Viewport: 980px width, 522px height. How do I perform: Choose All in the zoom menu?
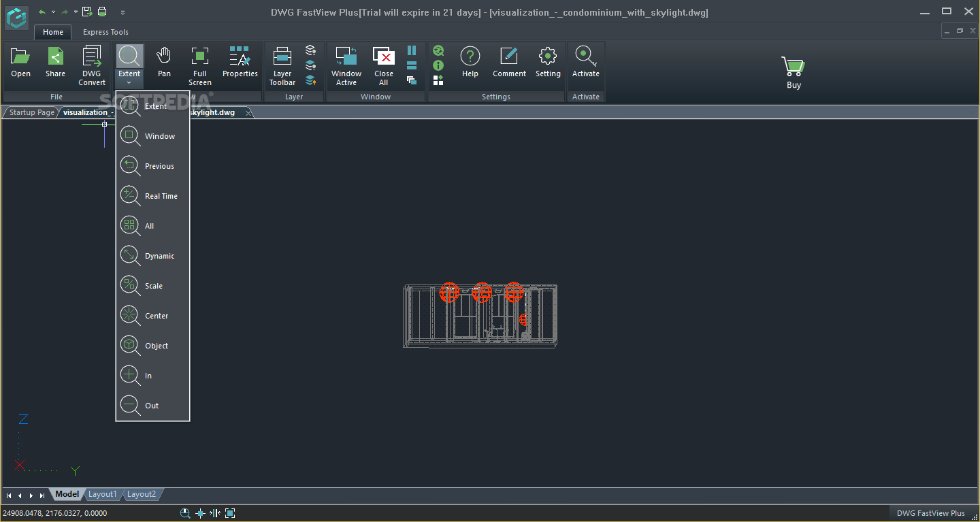[152, 226]
